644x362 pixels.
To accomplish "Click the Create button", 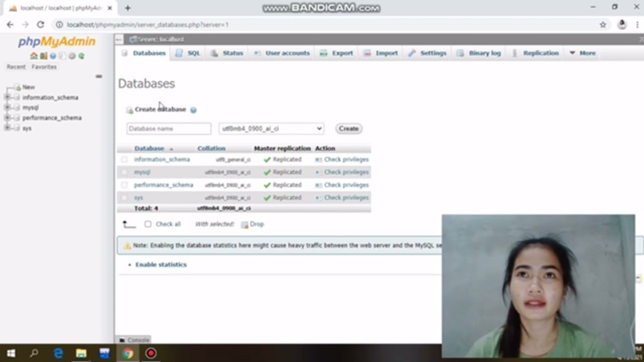I will coord(349,129).
